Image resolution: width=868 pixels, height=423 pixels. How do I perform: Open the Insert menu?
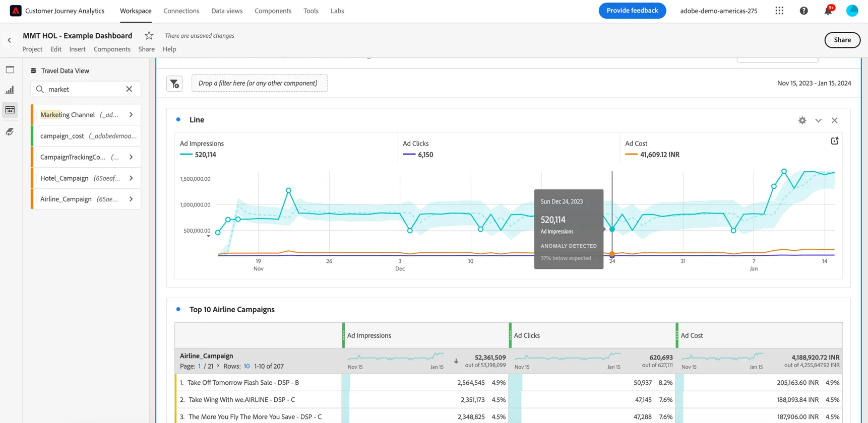pyautogui.click(x=78, y=49)
